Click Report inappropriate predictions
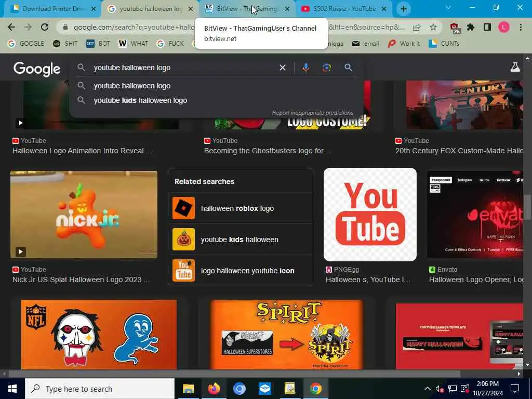 click(x=312, y=113)
